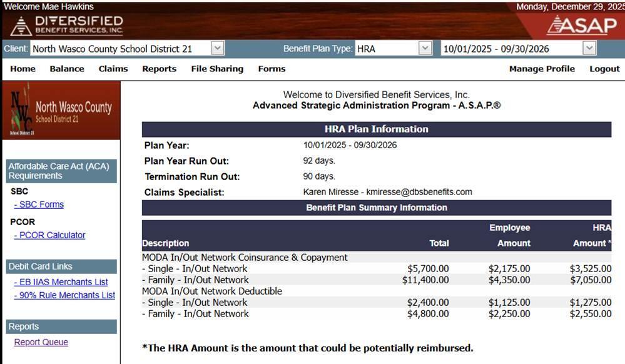Select the Claims menu item
The width and height of the screenshot is (625, 364).
(113, 69)
